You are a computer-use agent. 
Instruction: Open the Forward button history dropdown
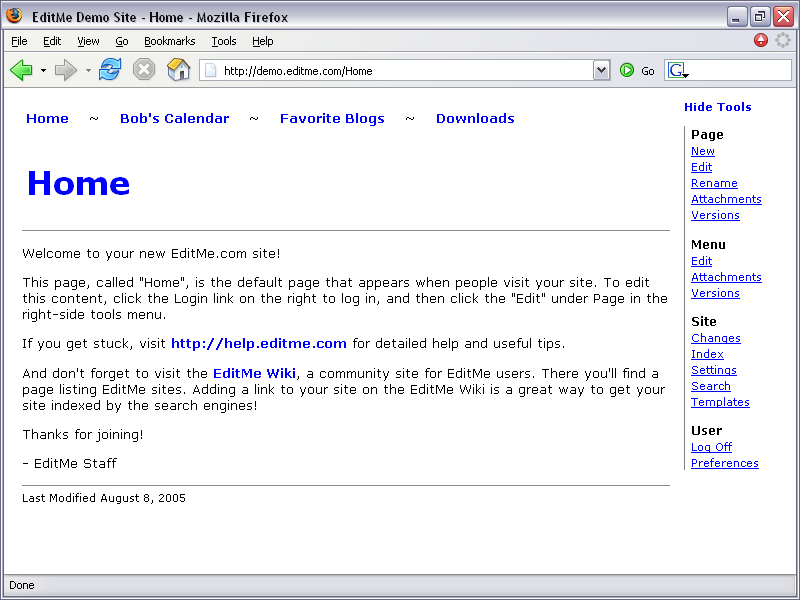tap(88, 70)
